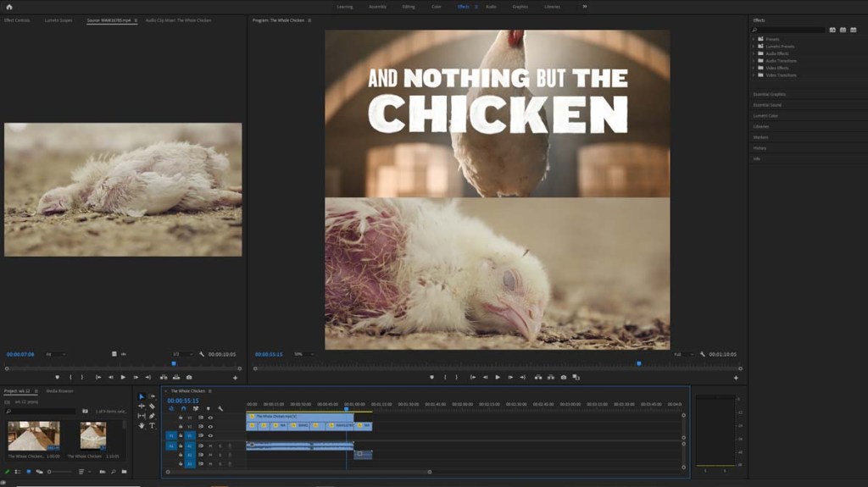Screen dimensions: 868x487
Task: Toggle the timeline Snap magnet icon
Action: point(183,408)
